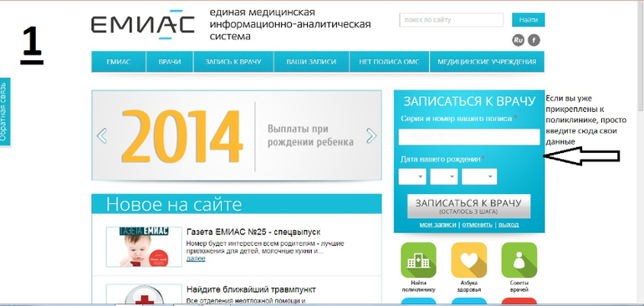Open the НЕТ ПОЛИСА ОМС menu item
Screen dimensions: 644x306
coord(389,62)
